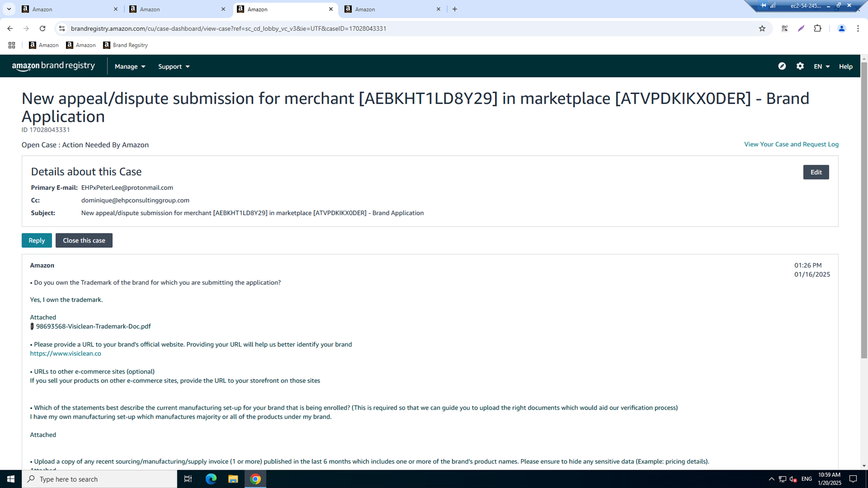Click the page vertical scrollbar
868x488 pixels.
864,209
